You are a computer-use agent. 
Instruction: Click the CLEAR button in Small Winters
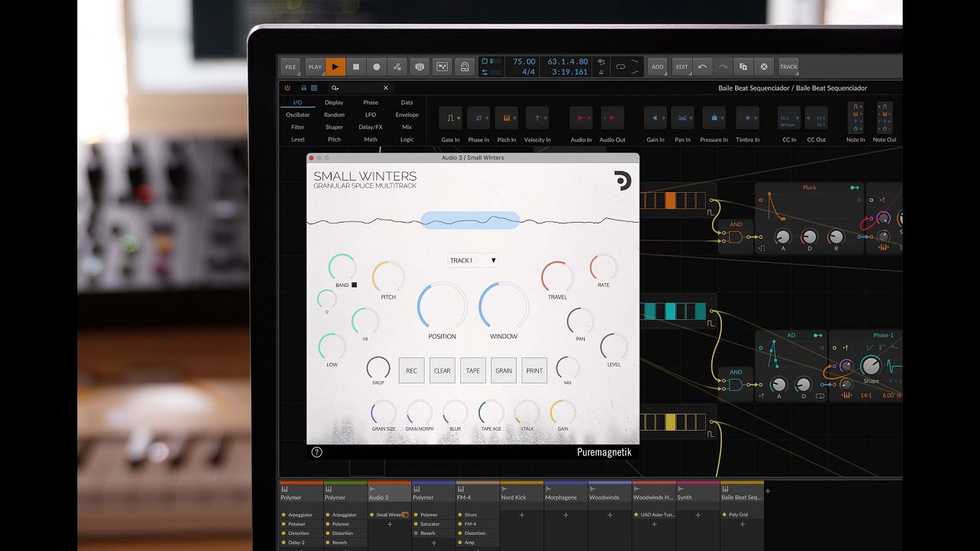click(x=443, y=370)
